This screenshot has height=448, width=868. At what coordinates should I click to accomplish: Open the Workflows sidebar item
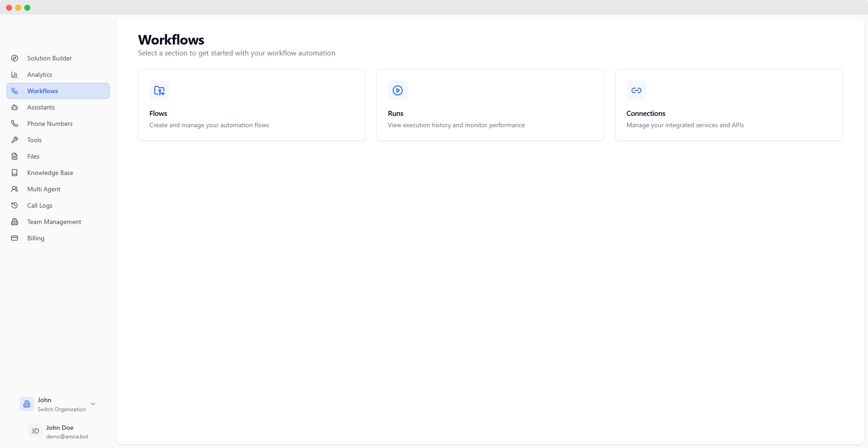[44, 91]
